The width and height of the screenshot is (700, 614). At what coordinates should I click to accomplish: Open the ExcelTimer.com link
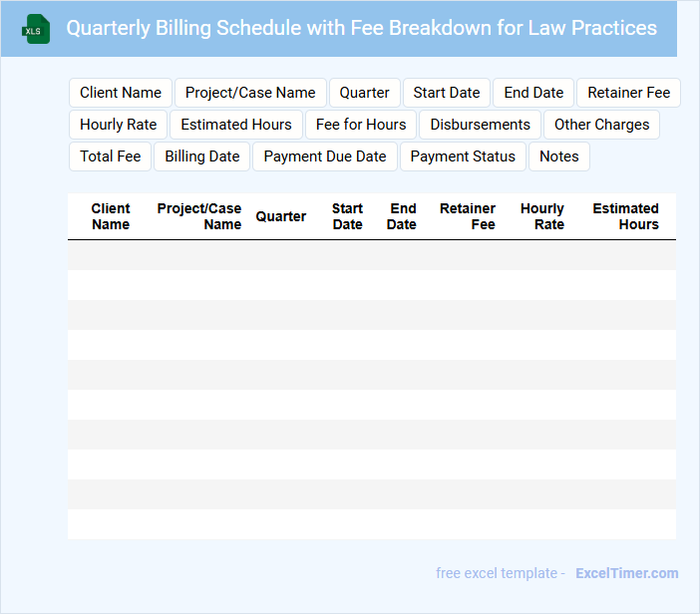(x=626, y=573)
